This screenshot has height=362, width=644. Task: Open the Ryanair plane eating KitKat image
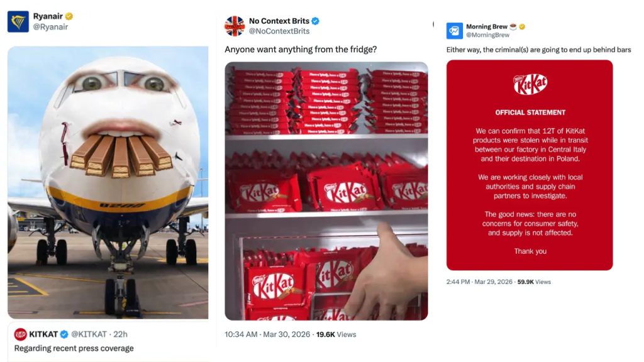(108, 182)
